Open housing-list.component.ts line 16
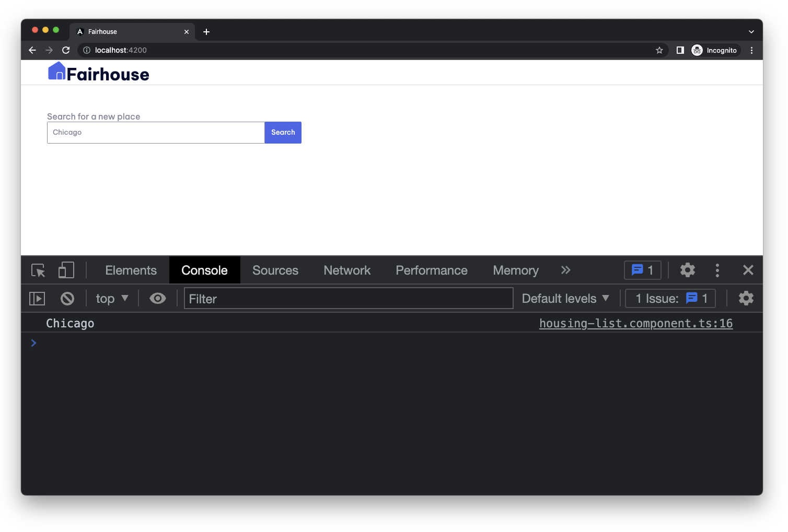 pos(635,323)
